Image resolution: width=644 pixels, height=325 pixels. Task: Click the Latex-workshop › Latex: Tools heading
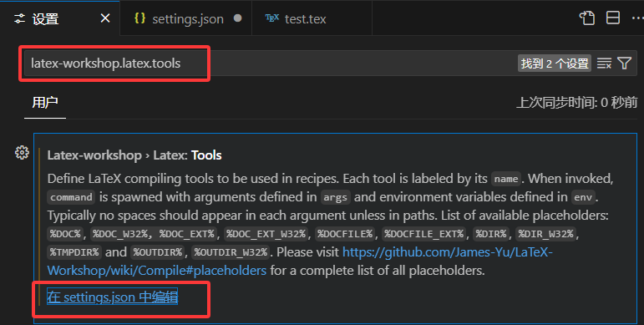point(134,155)
